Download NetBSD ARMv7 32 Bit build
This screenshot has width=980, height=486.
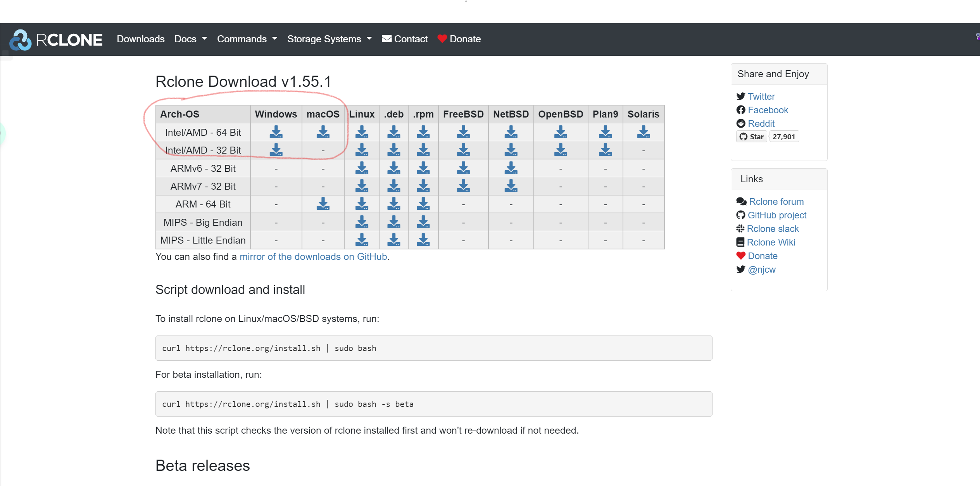point(511,186)
